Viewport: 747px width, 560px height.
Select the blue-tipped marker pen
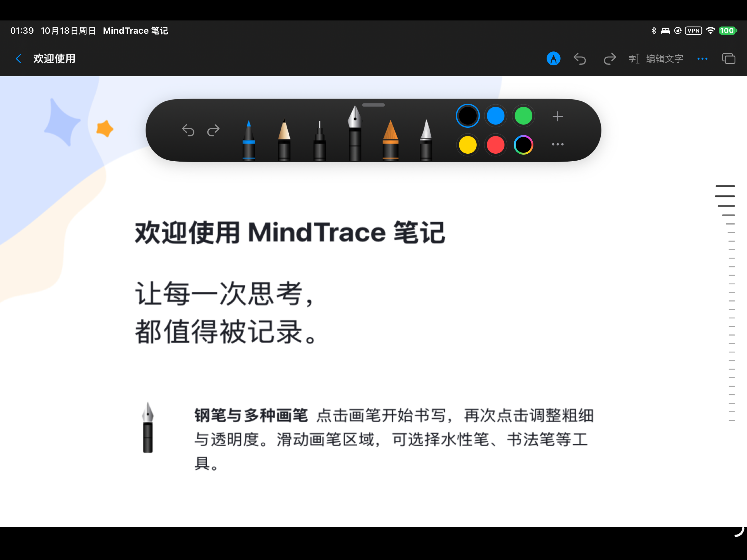pos(249,141)
